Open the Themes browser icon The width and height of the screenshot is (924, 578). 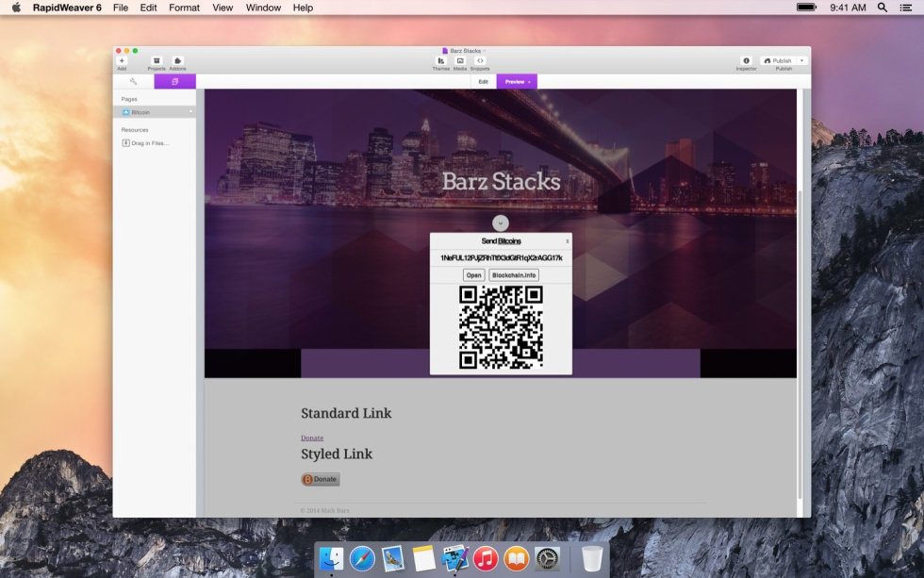pyautogui.click(x=440, y=61)
